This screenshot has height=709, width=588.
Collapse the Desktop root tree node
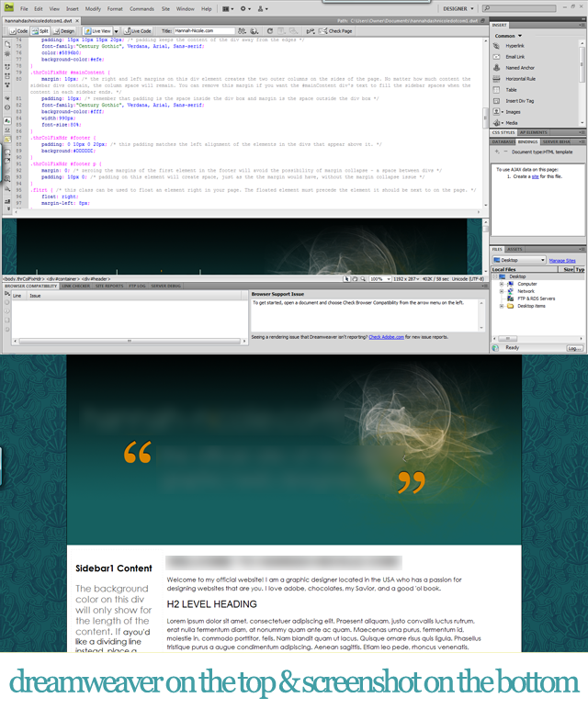[x=495, y=276]
